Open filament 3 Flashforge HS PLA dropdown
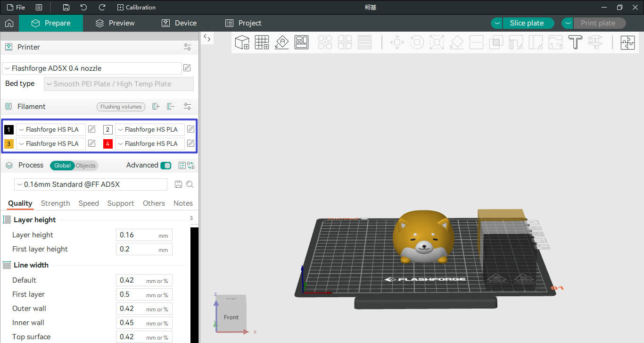 click(51, 143)
